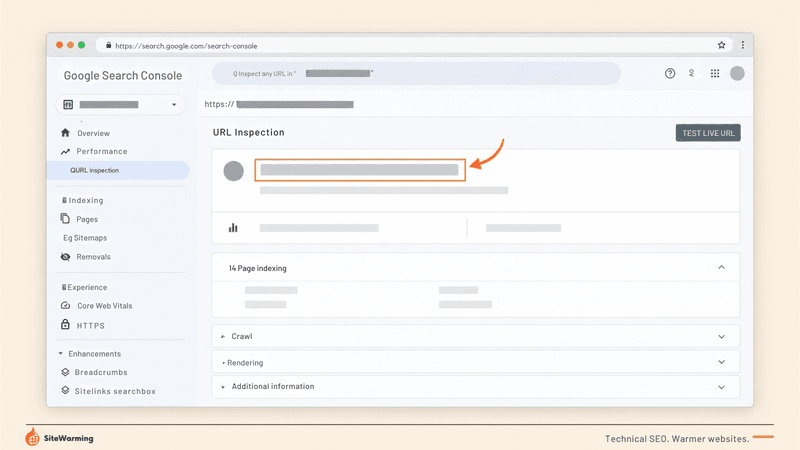The height and width of the screenshot is (450, 800).
Task: Open HTTPS report label
Action: (x=90, y=326)
